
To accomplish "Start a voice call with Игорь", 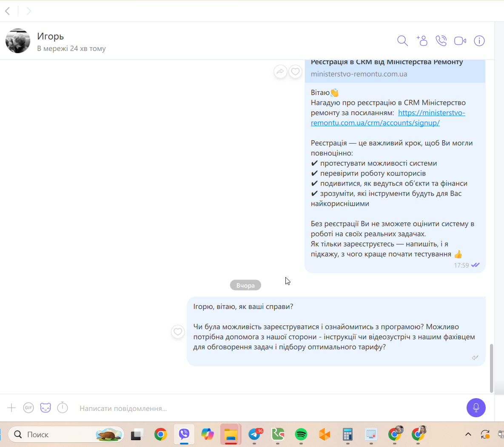I will pyautogui.click(x=441, y=41).
